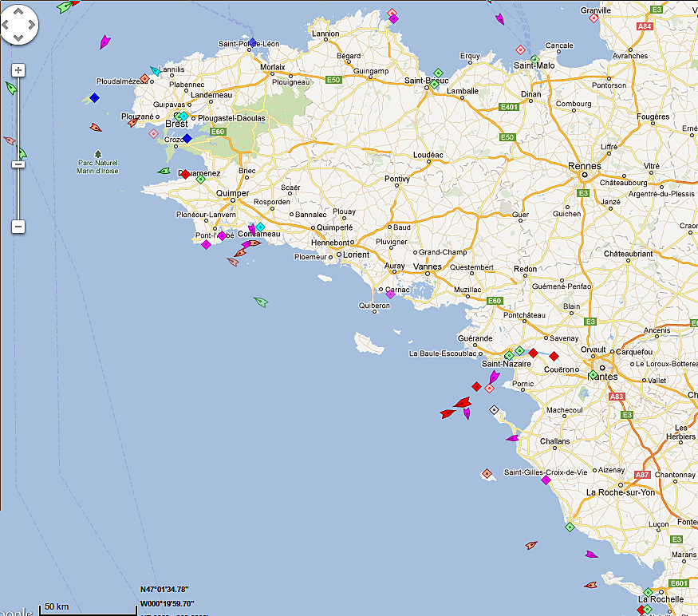This screenshot has height=616, width=698.
Task: Select the cyan diamond marker at Concarneau
Action: pos(260,227)
